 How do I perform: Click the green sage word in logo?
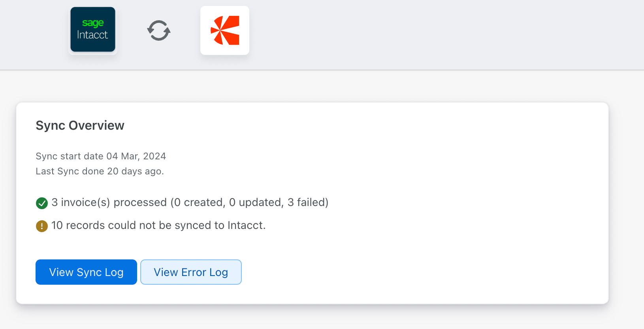point(93,23)
